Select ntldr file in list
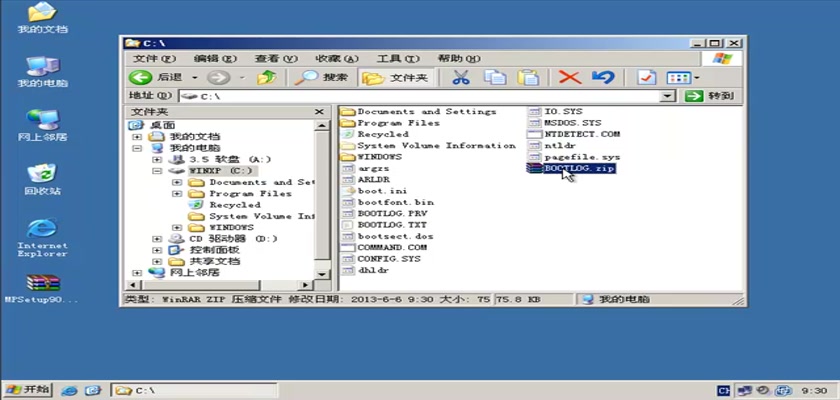 (560, 145)
